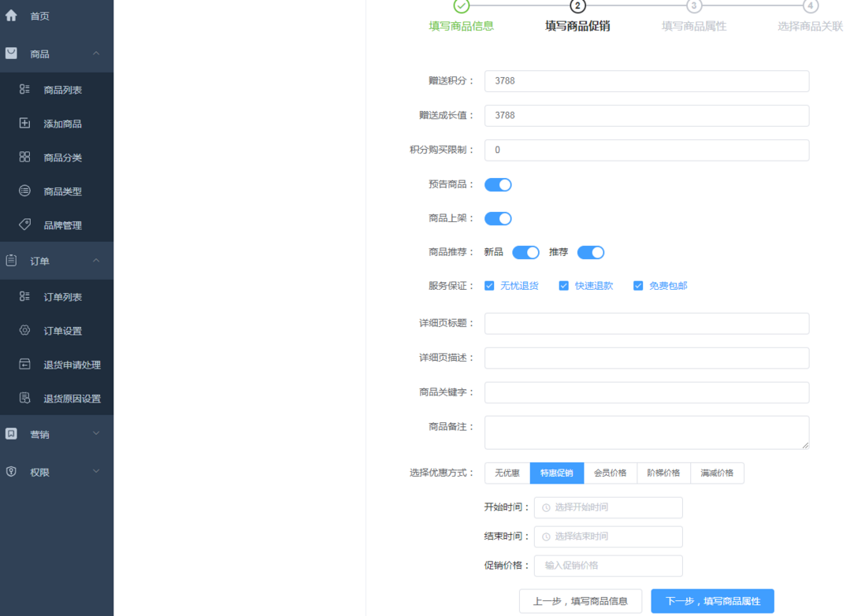The height and width of the screenshot is (616, 865).
Task: Turn off the 推荐 switch
Action: 591,253
